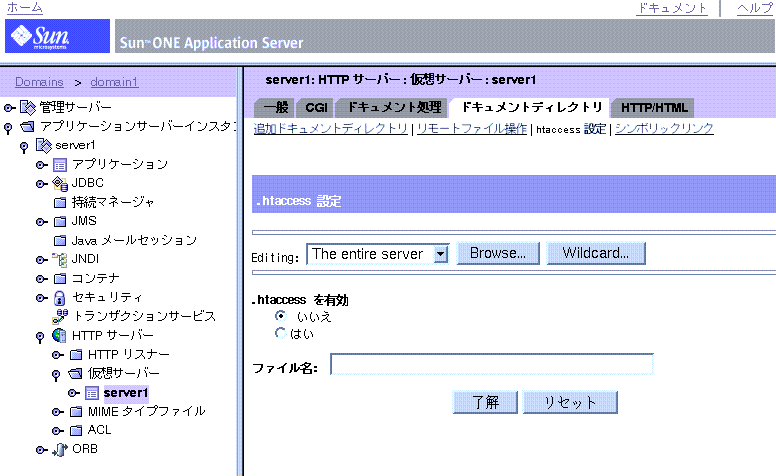Click the Wildcard... button
This screenshot has width=776, height=476.
pos(596,253)
